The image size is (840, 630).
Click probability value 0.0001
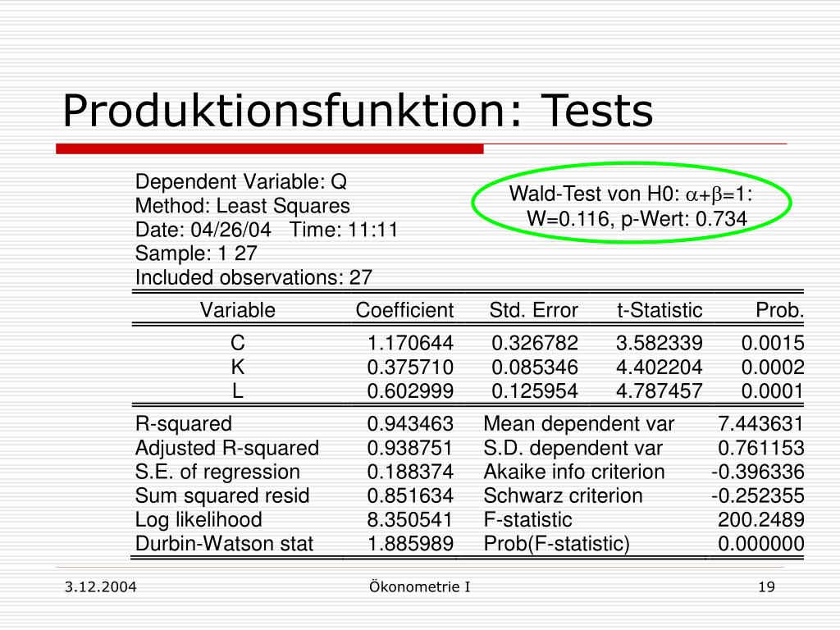click(x=773, y=391)
